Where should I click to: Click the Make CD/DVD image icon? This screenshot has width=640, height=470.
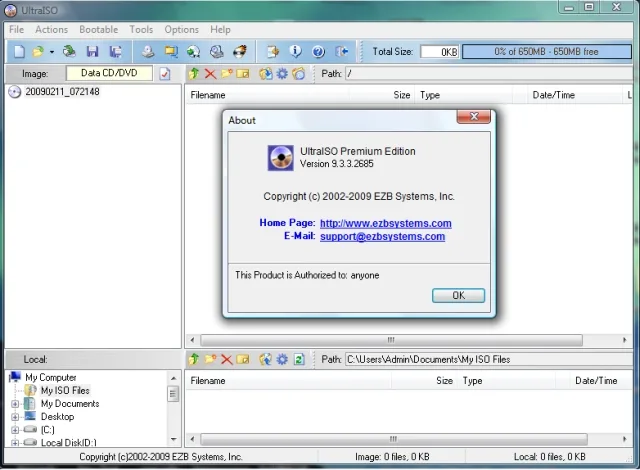[x=148, y=51]
